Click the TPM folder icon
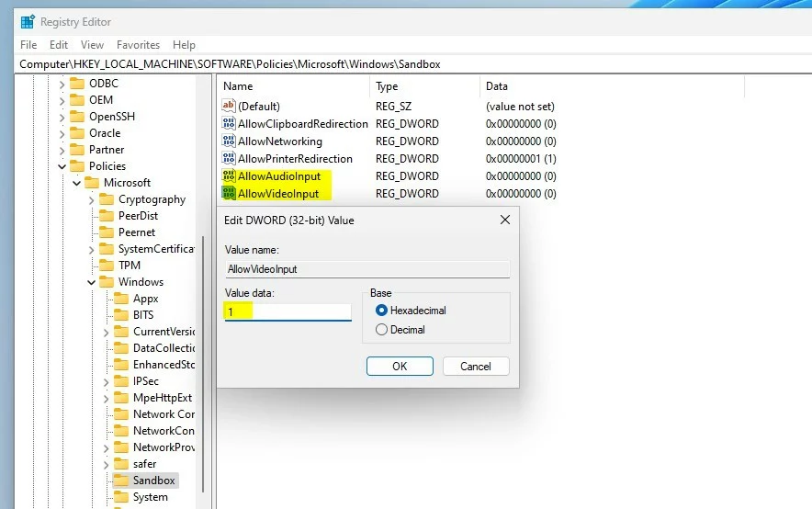The width and height of the screenshot is (812, 509). coord(107,266)
